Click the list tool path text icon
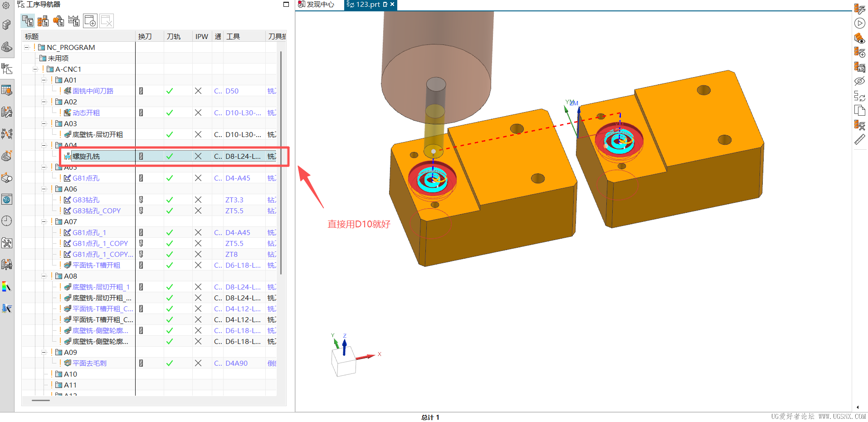This screenshot has height=422, width=868. (859, 67)
